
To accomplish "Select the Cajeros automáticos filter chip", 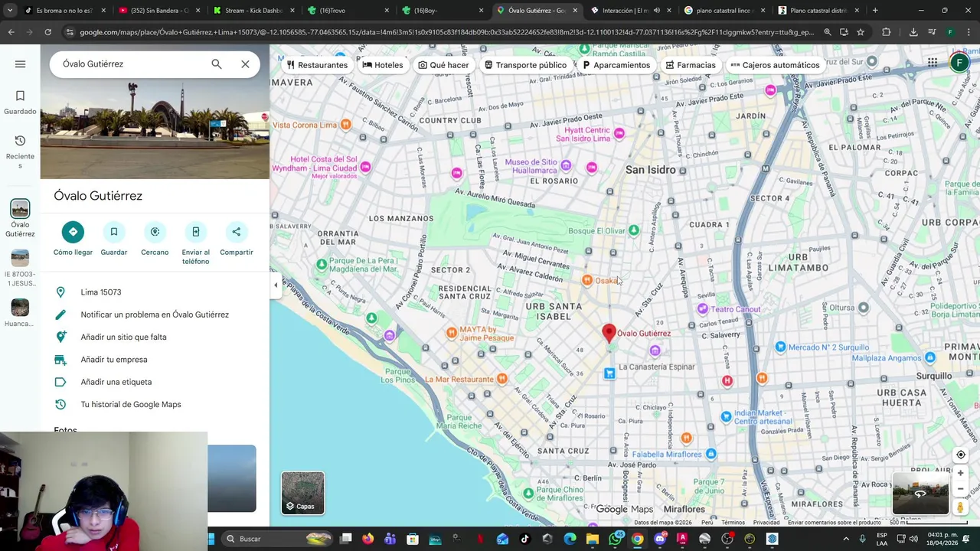I will (775, 65).
